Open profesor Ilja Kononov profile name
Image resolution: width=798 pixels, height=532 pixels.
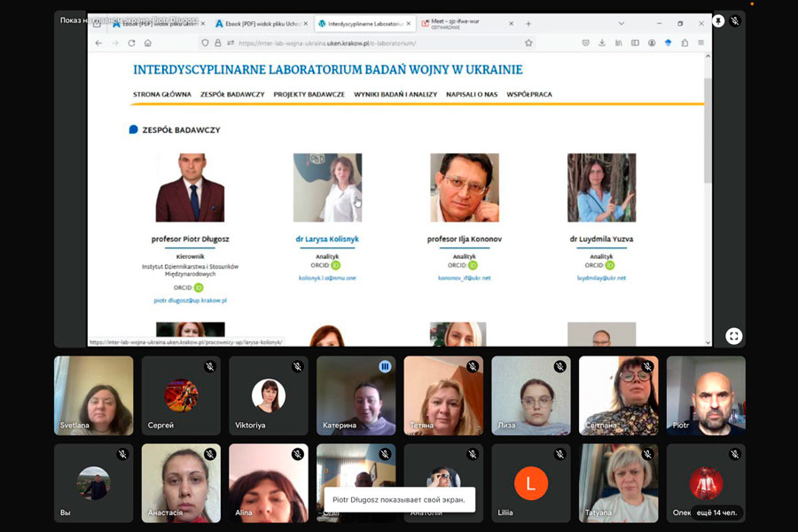coord(464,239)
